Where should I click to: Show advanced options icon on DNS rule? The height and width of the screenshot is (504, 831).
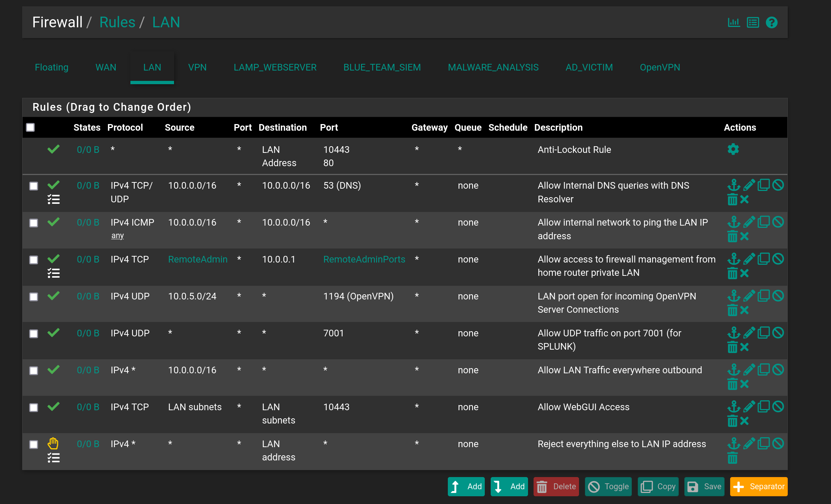(54, 199)
